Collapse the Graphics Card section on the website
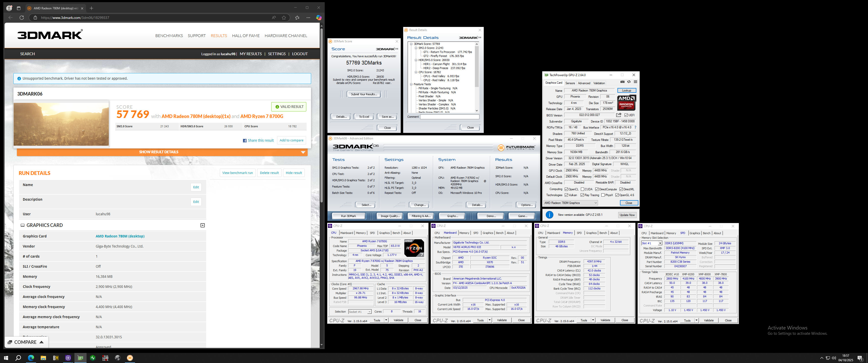Screen dimensions: 868x363 pyautogui.click(x=203, y=225)
